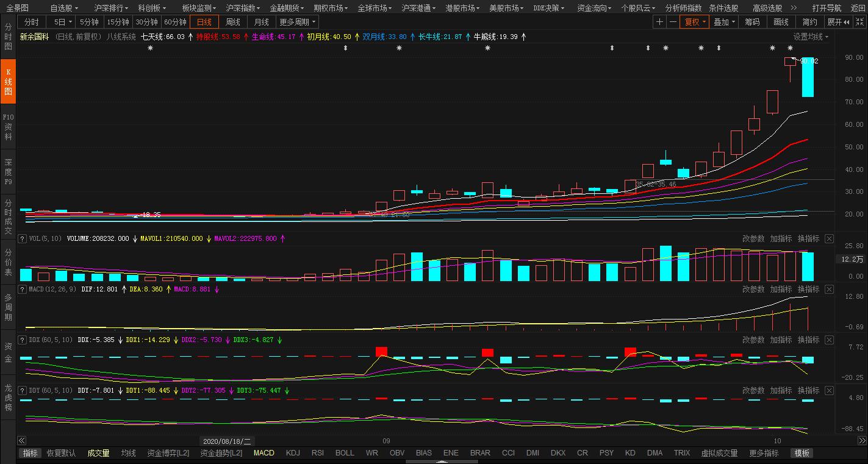This screenshot has height=464, width=868.
Task: Open the 设置均线 dropdown
Action: point(811,37)
